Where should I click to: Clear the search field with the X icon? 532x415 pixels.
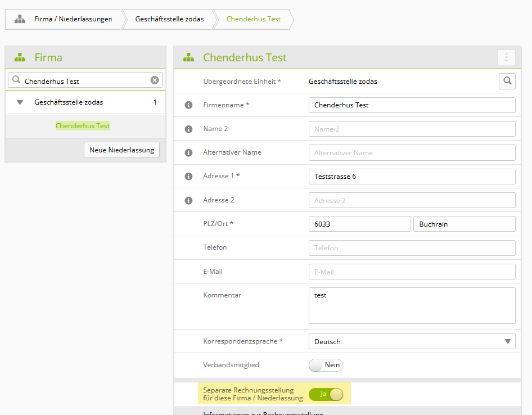(155, 80)
